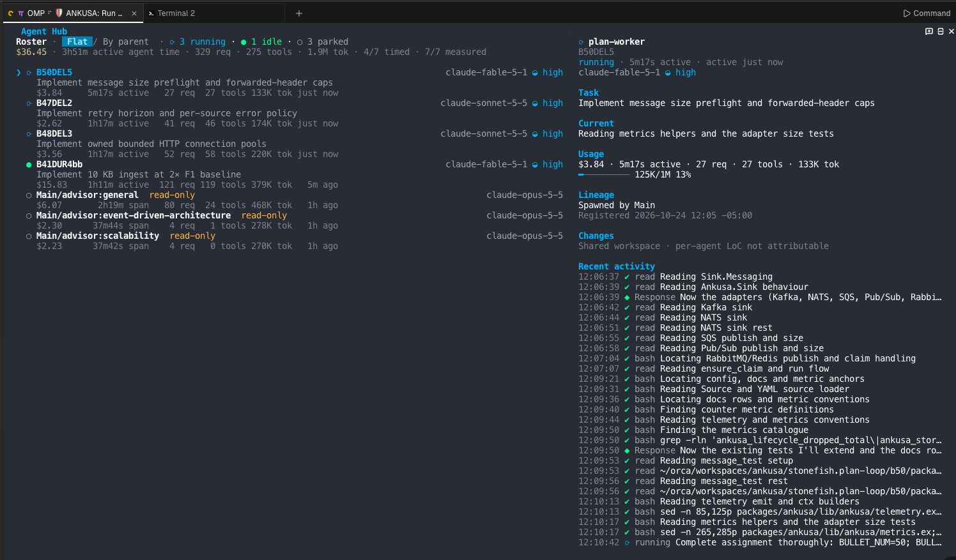Viewport: 956px width, 560px height.
Task: Click claude-opus-5-5 on Main/advisor:scalability row
Action: pyautogui.click(x=525, y=236)
